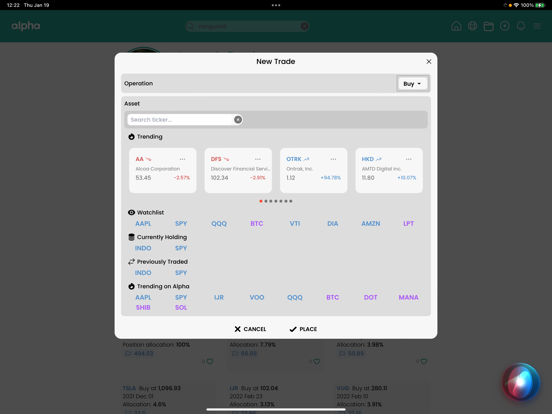Select the DFS Discover Financial trending card
The width and height of the screenshot is (552, 414).
coord(238,170)
